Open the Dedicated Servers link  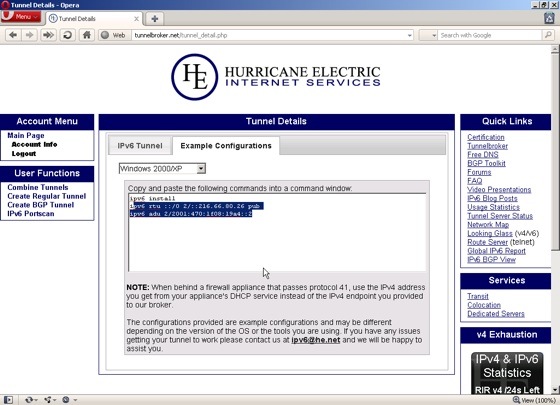tap(496, 314)
